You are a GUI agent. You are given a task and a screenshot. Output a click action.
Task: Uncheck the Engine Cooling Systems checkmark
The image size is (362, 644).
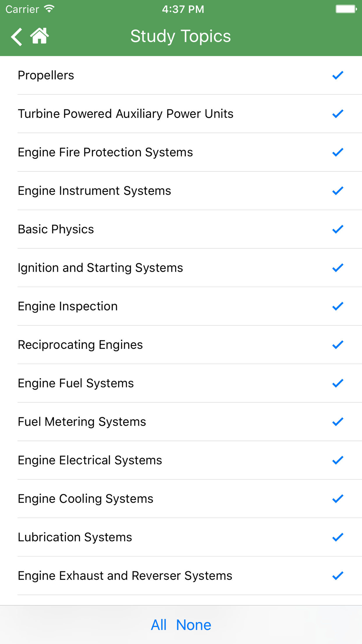click(x=338, y=499)
